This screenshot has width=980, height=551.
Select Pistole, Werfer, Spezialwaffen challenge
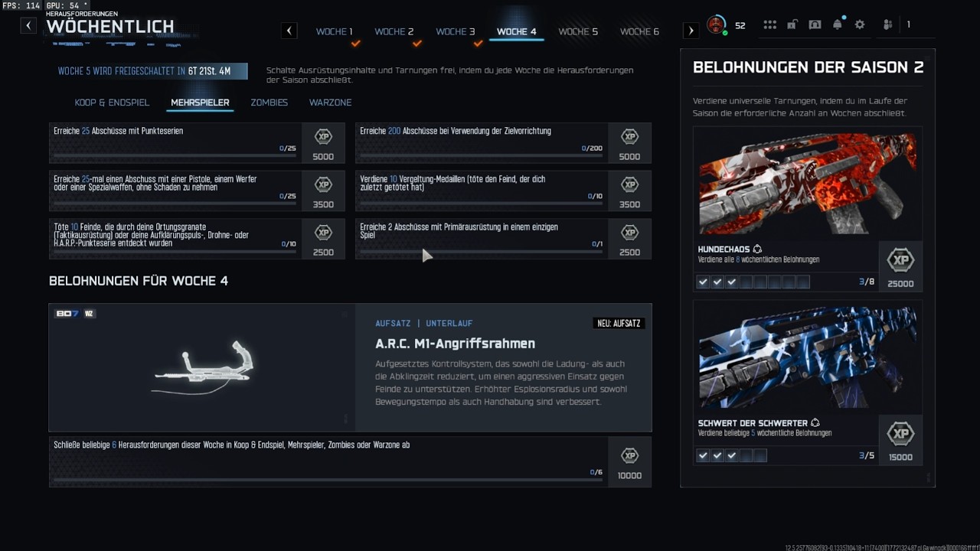click(x=197, y=191)
